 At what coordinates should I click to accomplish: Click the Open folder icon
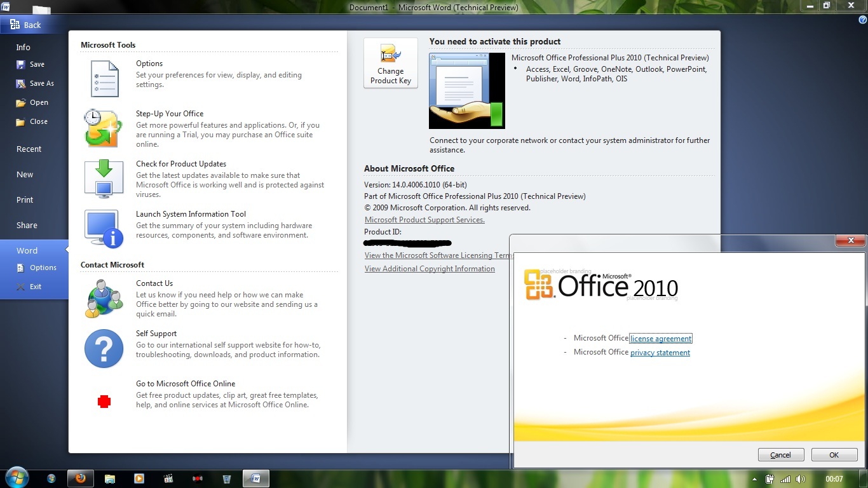[21, 102]
